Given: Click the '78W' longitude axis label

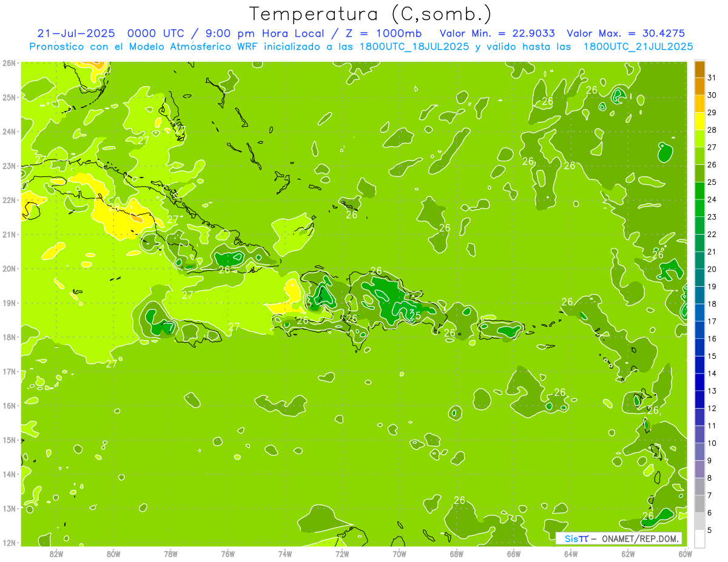Looking at the screenshot, I should (x=170, y=554).
